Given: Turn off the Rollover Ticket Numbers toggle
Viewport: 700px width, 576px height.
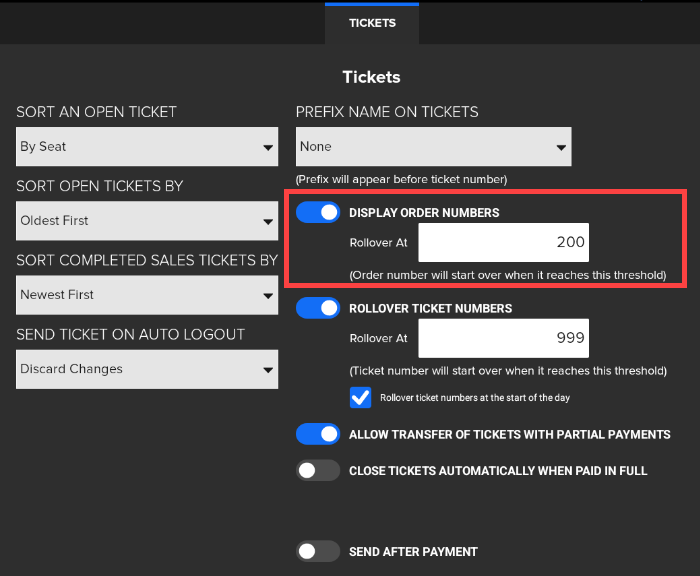Looking at the screenshot, I should point(318,308).
